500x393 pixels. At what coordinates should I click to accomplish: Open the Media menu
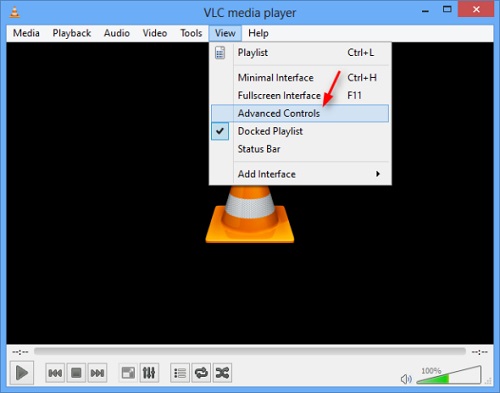[x=26, y=33]
